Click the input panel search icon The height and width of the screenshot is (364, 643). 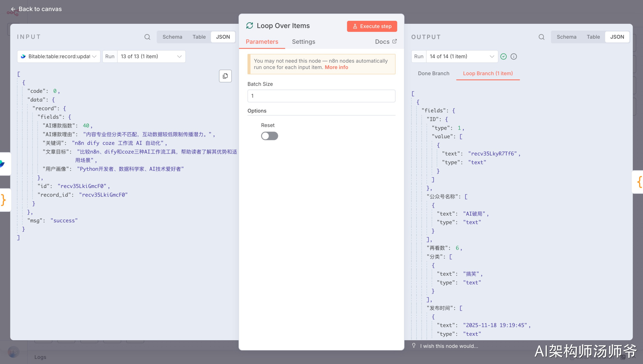(147, 37)
